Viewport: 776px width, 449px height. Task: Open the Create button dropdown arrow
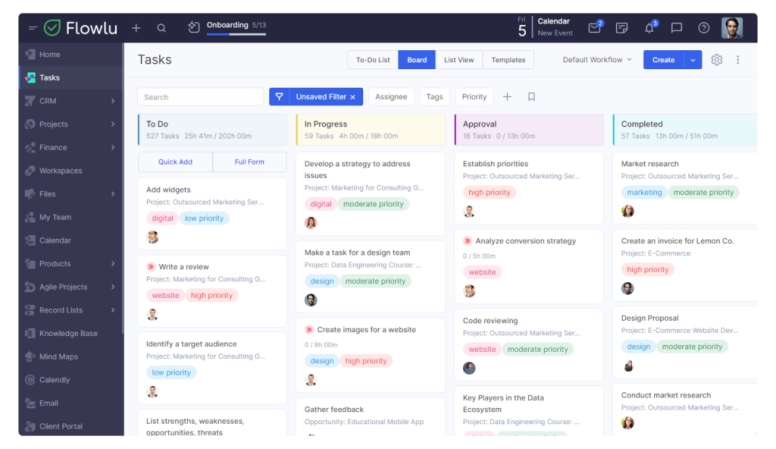pos(693,60)
